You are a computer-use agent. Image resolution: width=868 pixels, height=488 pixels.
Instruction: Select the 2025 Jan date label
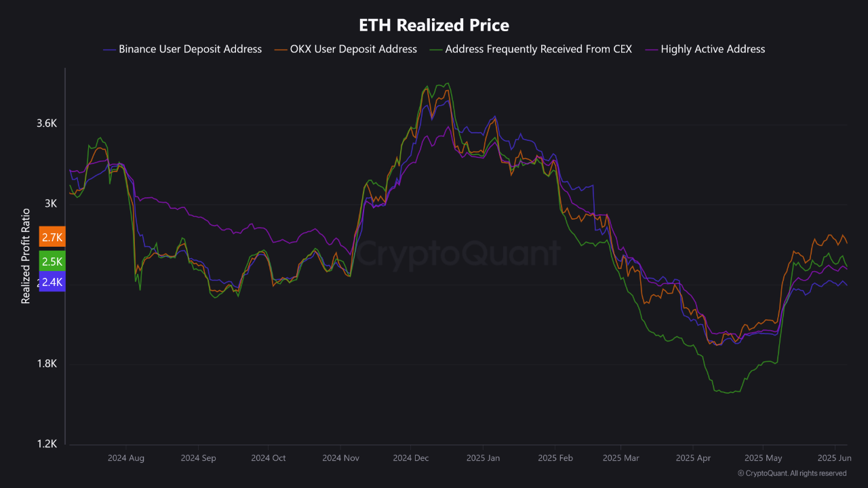[x=483, y=458]
